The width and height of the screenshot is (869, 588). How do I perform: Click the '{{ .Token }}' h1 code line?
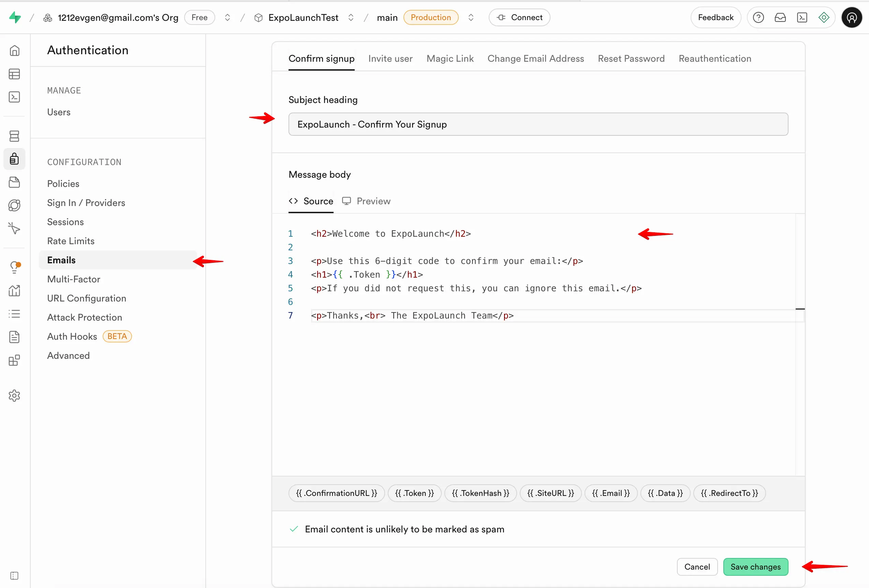point(367,275)
